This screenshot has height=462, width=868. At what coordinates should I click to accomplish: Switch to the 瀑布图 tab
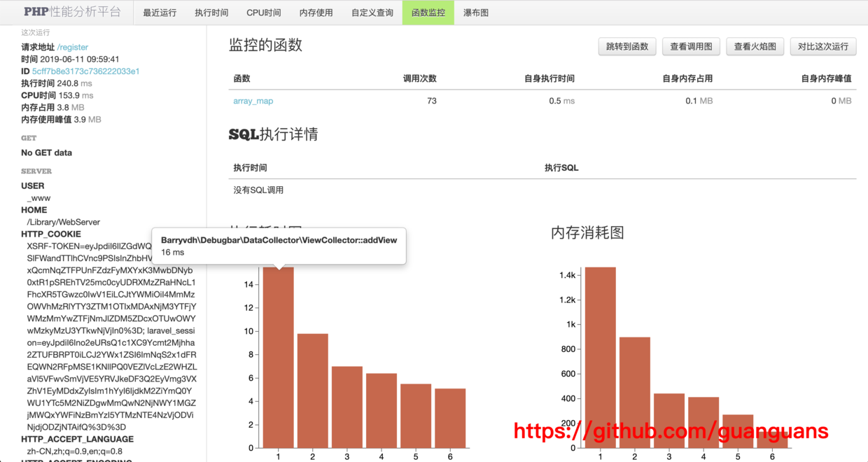coord(475,12)
